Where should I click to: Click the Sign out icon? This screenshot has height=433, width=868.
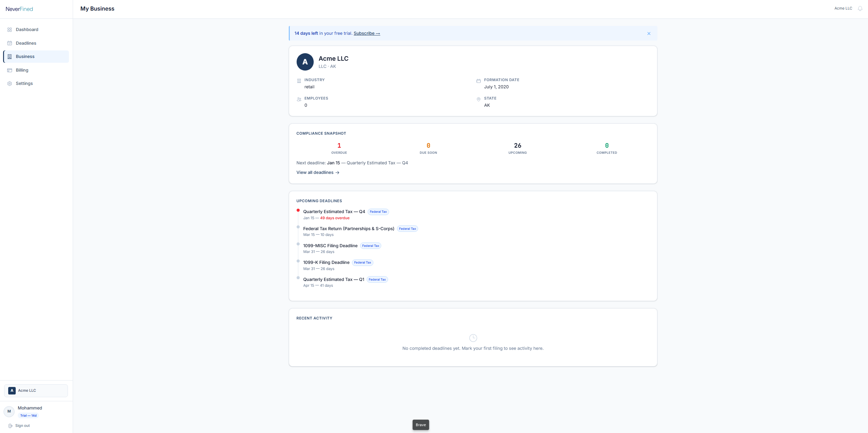(11, 426)
